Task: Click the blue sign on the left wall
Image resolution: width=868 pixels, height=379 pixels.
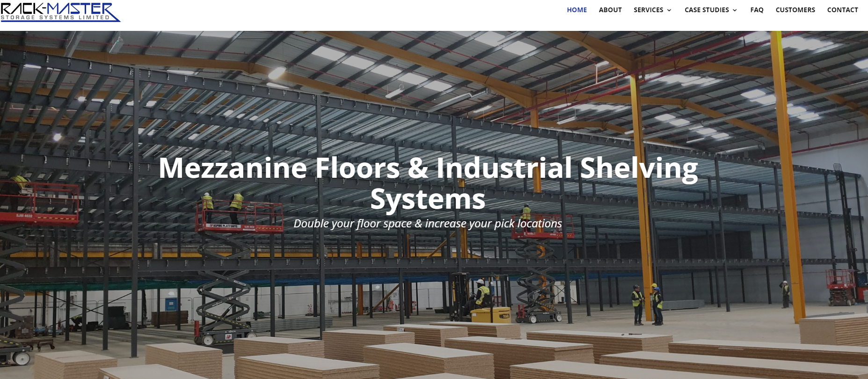Action: pos(171,305)
